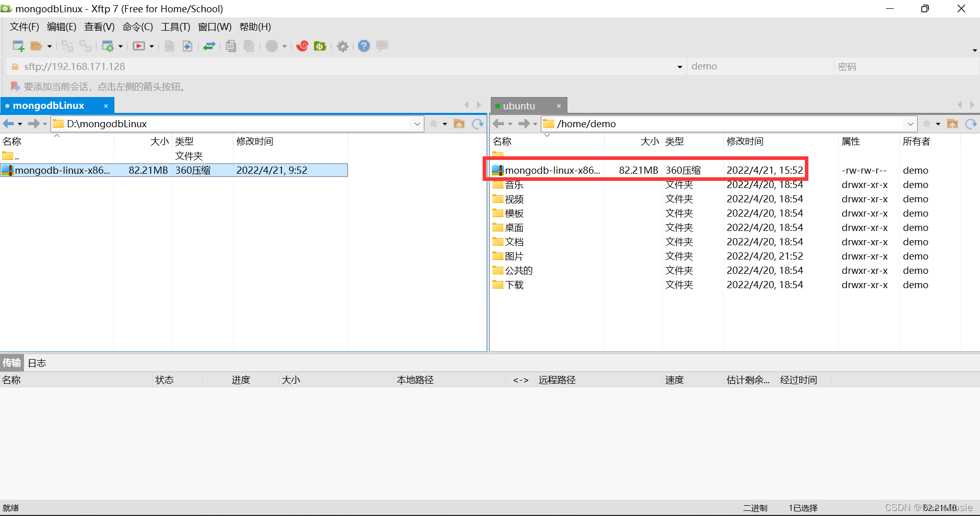Viewport: 980px width, 516px height.
Task: Click the add-session bookmark arrow icon
Action: 15,86
